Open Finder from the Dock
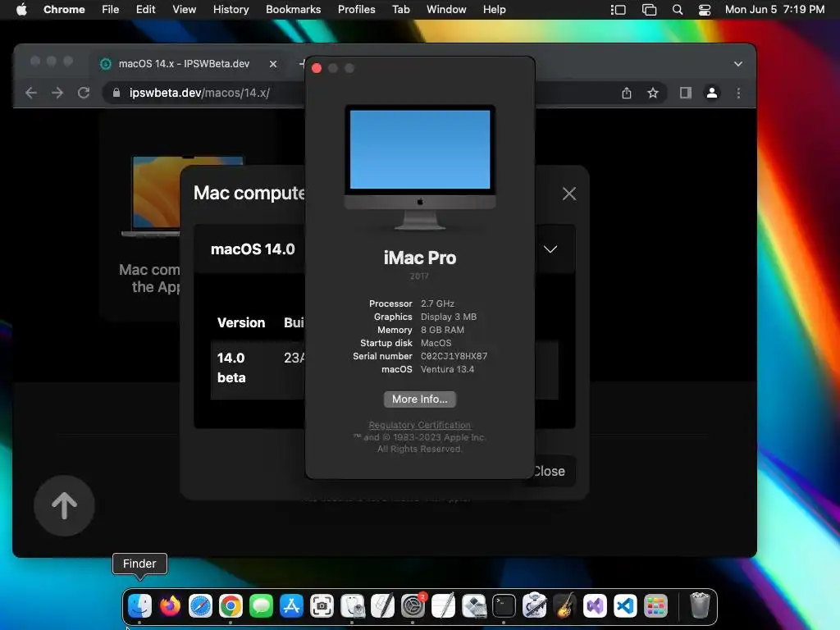Viewport: 840px width, 630px height. [139, 606]
